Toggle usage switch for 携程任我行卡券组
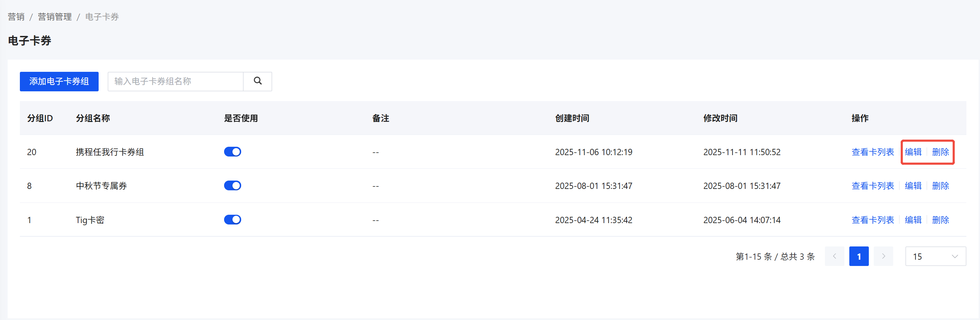The height and width of the screenshot is (320, 980). coord(232,152)
